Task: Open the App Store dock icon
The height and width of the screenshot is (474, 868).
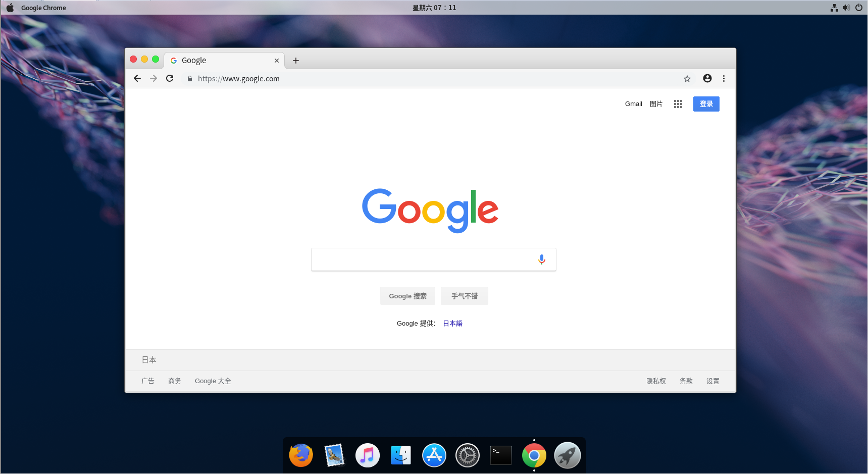Action: 434,455
